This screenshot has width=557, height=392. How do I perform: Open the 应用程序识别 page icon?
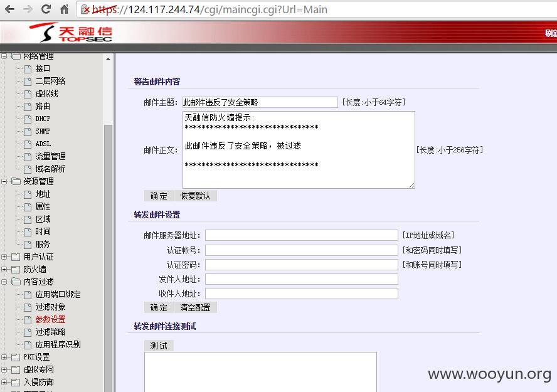tap(28, 345)
